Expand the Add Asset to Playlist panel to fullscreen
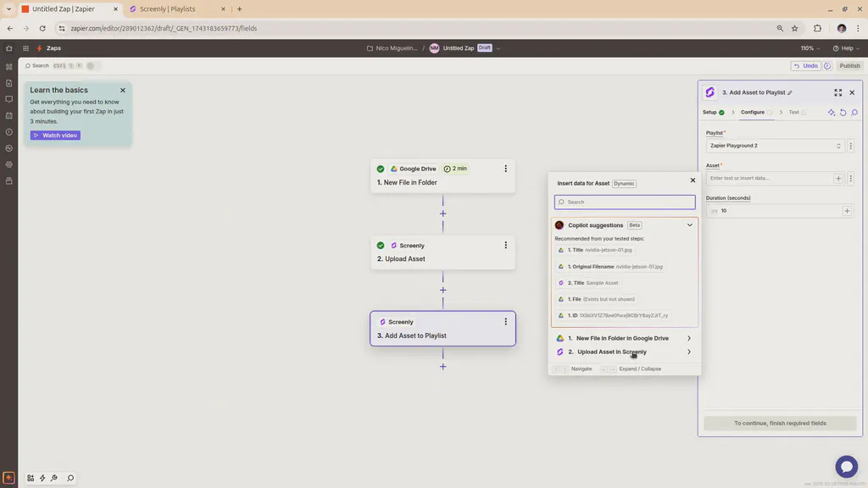Screen dimensions: 868x488 coord(837,92)
